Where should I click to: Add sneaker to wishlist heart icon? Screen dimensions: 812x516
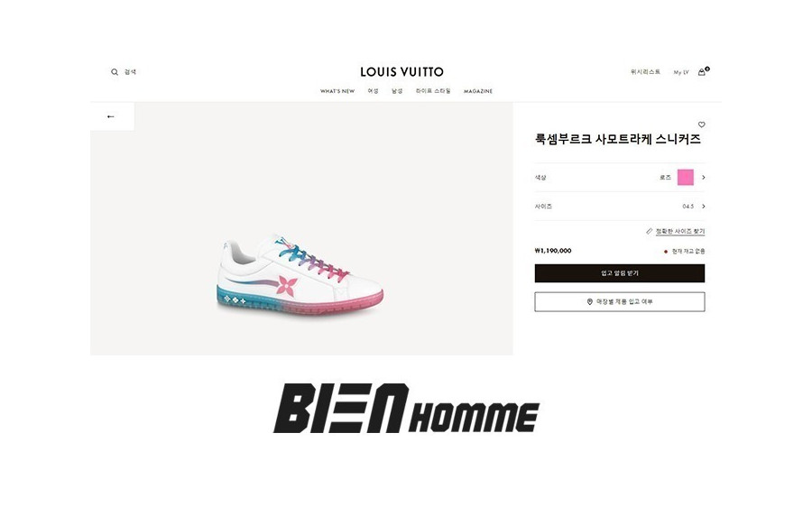click(x=702, y=124)
